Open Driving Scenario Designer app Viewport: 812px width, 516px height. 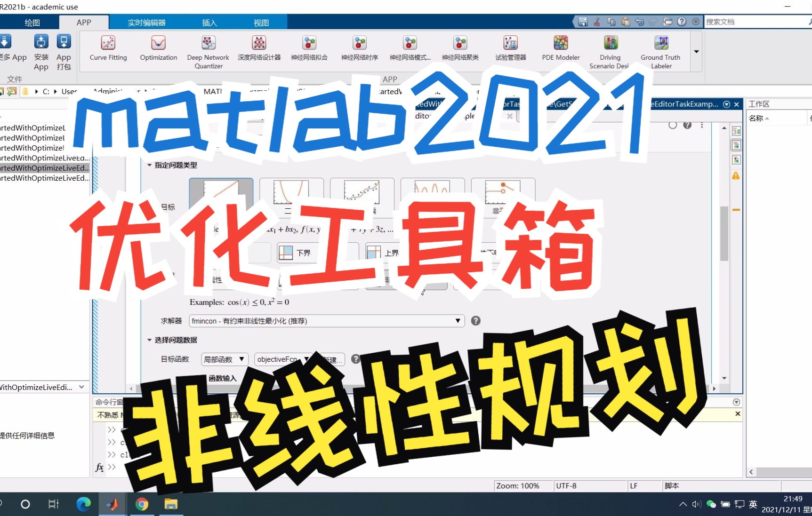point(610,52)
